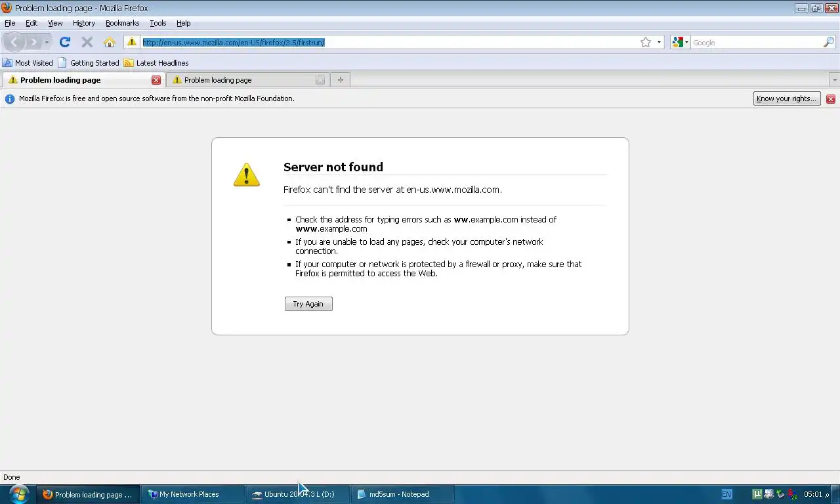Go back with the Back arrow

pyautogui.click(x=14, y=42)
